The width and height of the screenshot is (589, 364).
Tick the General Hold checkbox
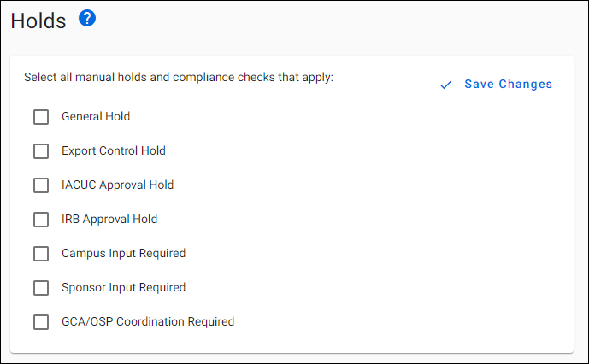(41, 117)
